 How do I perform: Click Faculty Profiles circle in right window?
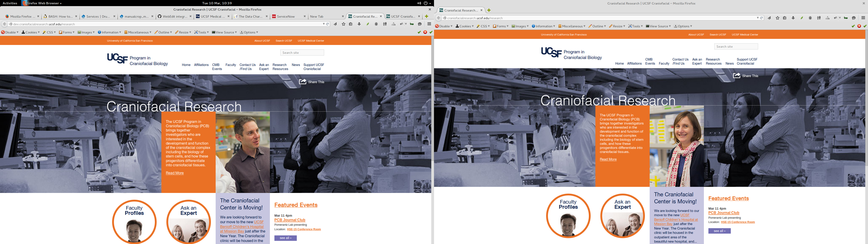(568, 216)
